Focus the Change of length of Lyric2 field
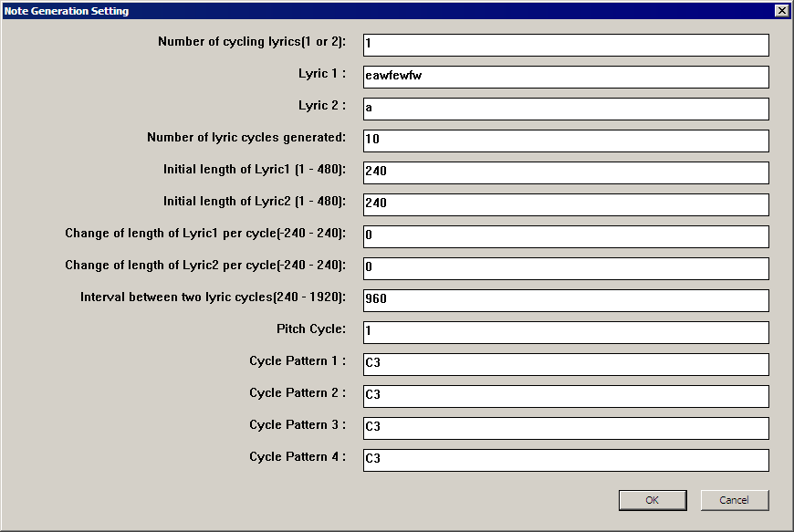The height and width of the screenshot is (532, 794). [566, 268]
